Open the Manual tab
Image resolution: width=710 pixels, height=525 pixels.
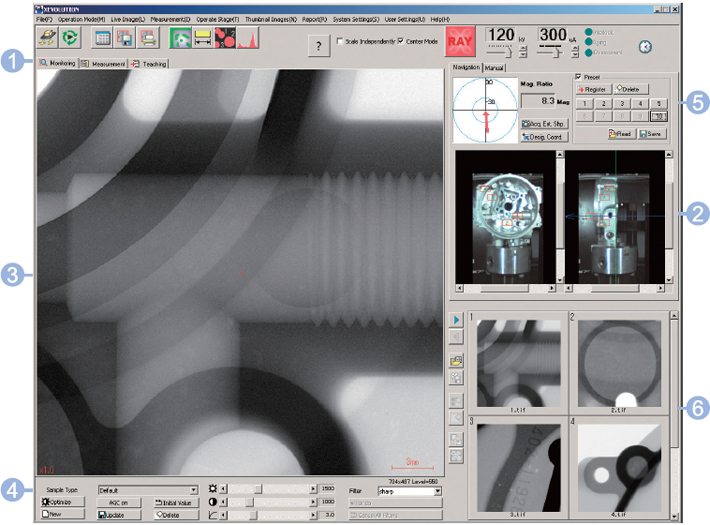pos(494,67)
